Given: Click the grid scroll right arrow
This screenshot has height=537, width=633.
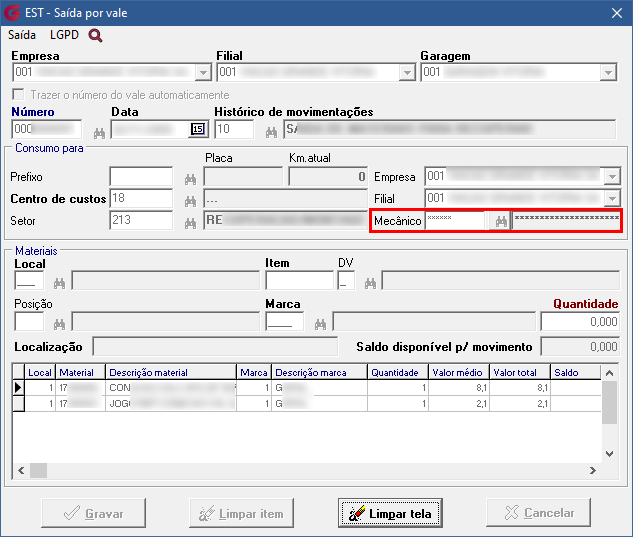Looking at the screenshot, I should point(593,470).
